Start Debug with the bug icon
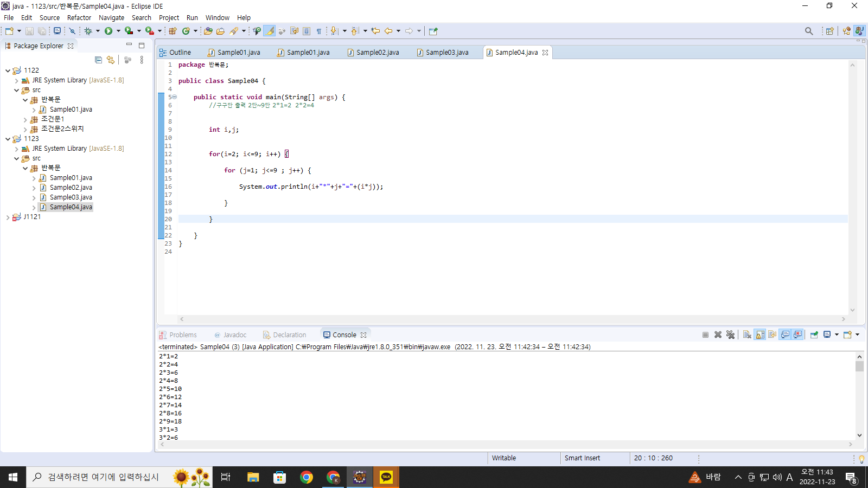 [88, 31]
